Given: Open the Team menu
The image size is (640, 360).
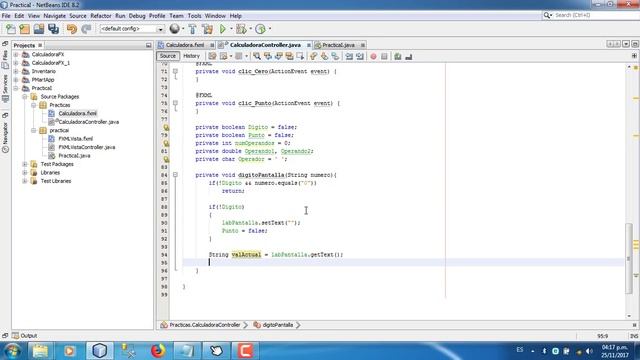Looking at the screenshot, I should coord(176,16).
